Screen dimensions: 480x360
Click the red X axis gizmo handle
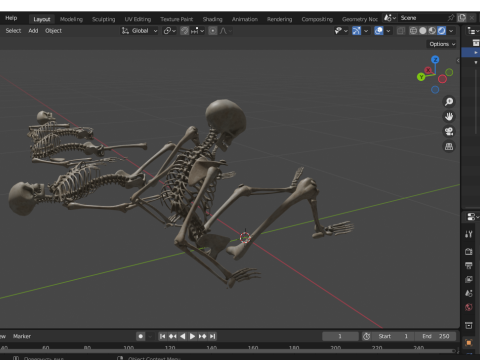coord(428,70)
